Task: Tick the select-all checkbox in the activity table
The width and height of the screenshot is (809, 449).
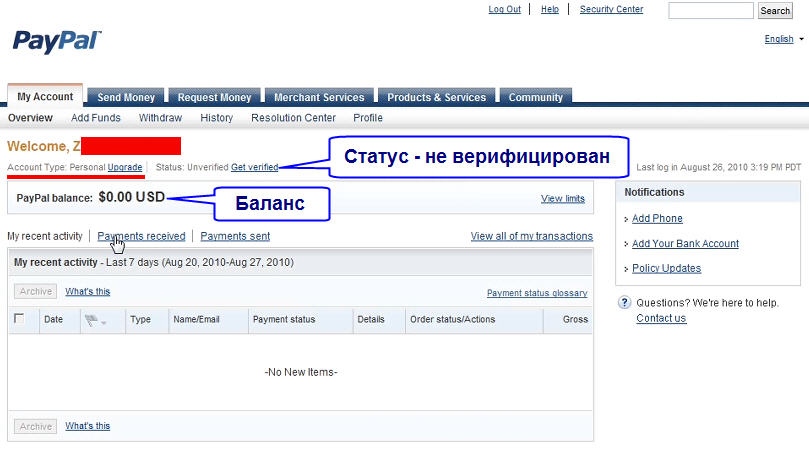Action: (19, 318)
